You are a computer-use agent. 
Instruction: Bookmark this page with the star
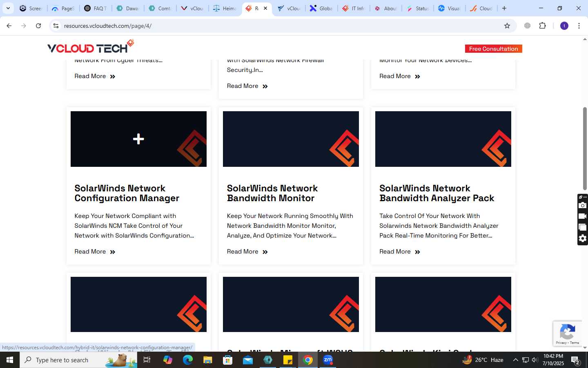tap(507, 26)
